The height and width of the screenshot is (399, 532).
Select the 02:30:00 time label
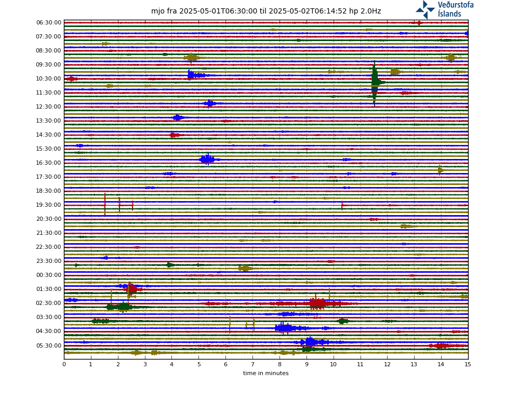point(49,303)
